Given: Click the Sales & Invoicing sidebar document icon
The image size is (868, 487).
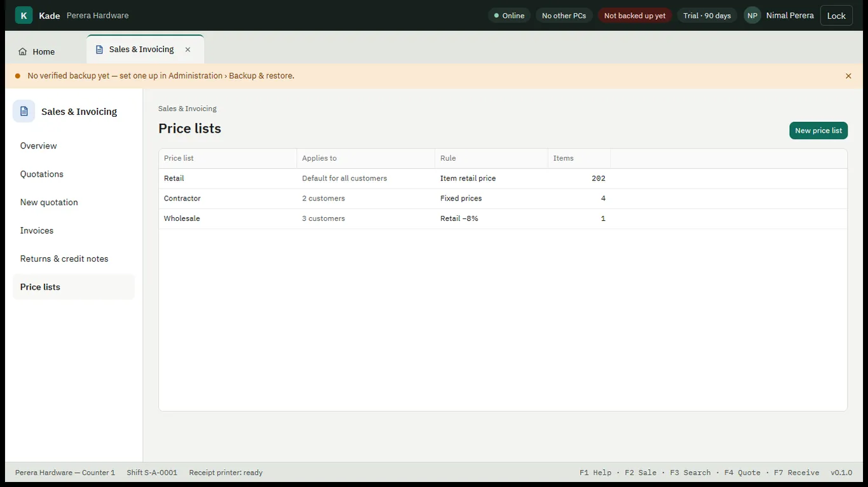Looking at the screenshot, I should (24, 111).
